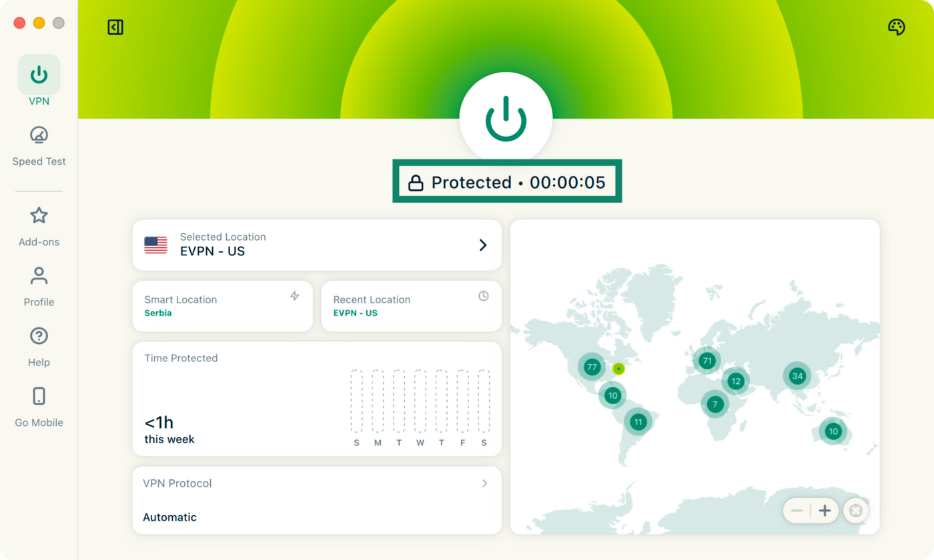Open the Go Mobile phone icon
The image size is (934, 560).
tap(39, 396)
